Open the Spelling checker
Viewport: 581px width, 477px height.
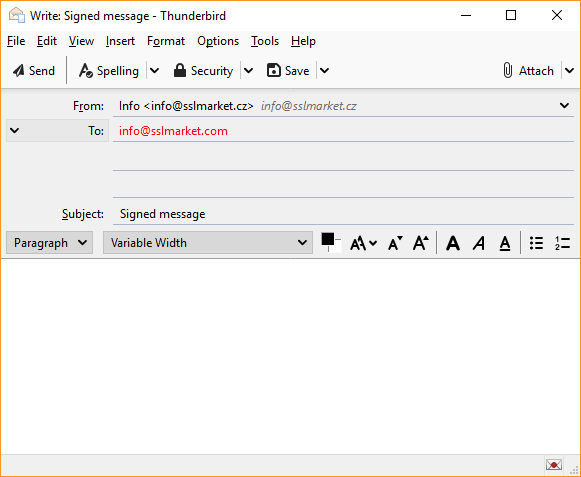pyautogui.click(x=109, y=70)
